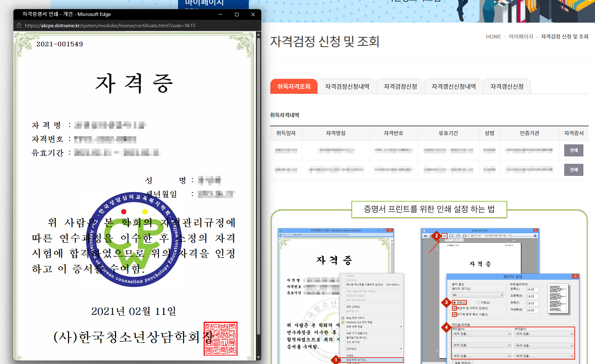
Task: Toggle the 크기에 맞게 축소 사용 checkbox in the guide
Action: [454, 314]
